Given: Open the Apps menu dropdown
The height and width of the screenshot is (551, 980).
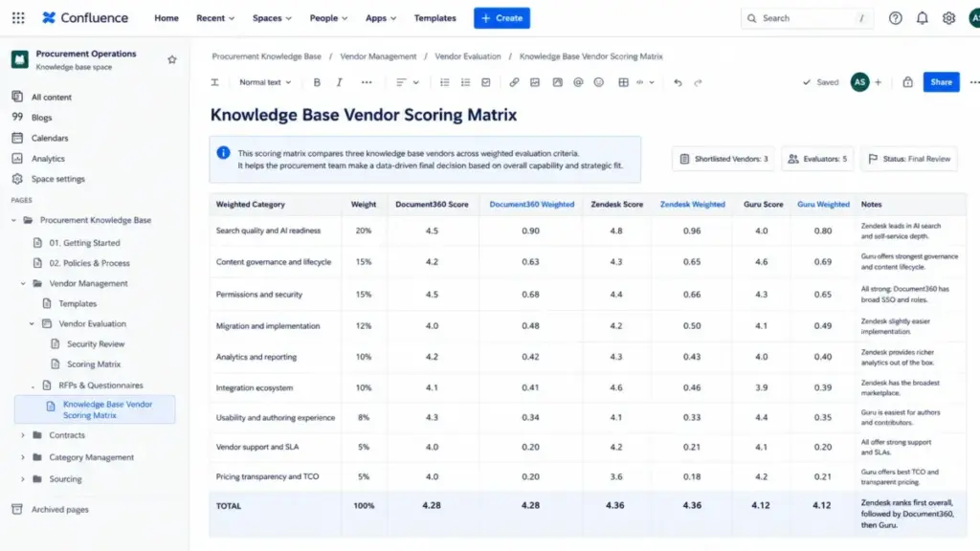Looking at the screenshot, I should pyautogui.click(x=381, y=18).
